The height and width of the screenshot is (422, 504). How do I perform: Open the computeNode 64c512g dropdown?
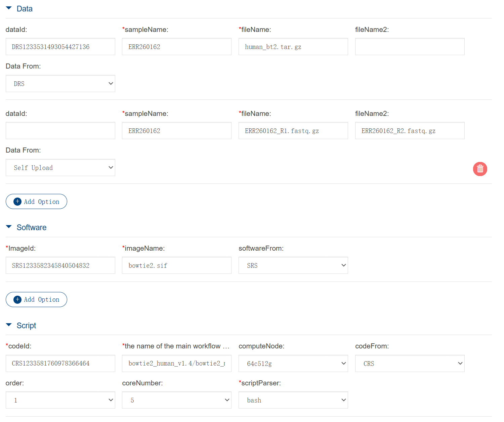click(x=293, y=364)
